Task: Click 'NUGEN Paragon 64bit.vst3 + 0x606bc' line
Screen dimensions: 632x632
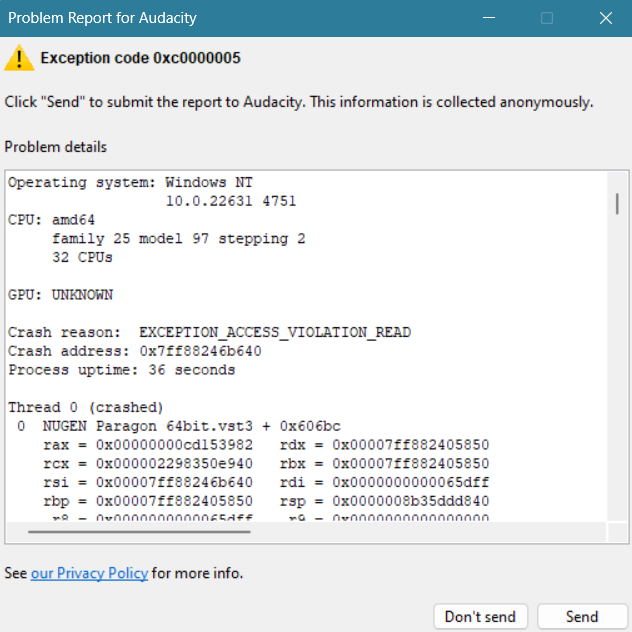Action: [x=179, y=426]
